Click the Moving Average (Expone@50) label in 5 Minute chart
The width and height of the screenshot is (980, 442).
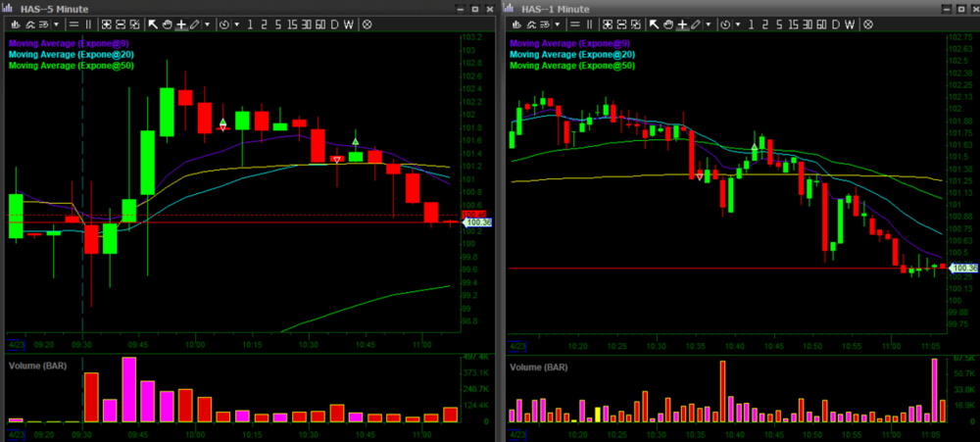click(71, 66)
